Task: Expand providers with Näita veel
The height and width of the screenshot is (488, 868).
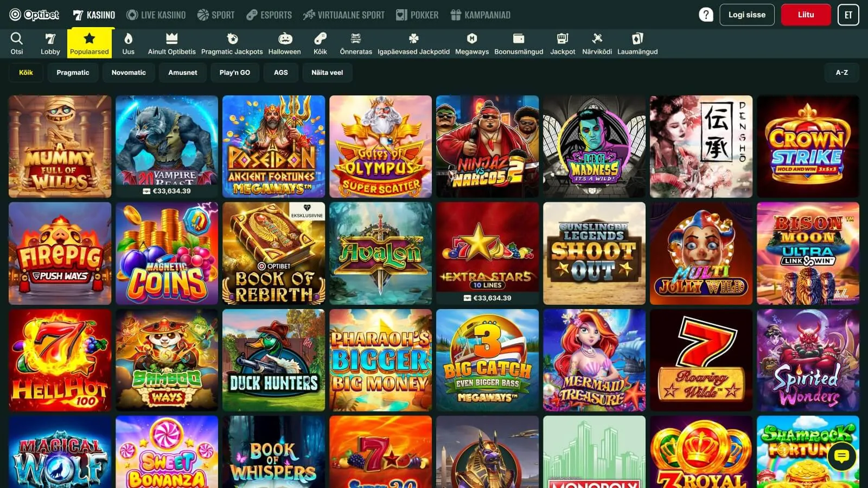Action: [x=327, y=73]
